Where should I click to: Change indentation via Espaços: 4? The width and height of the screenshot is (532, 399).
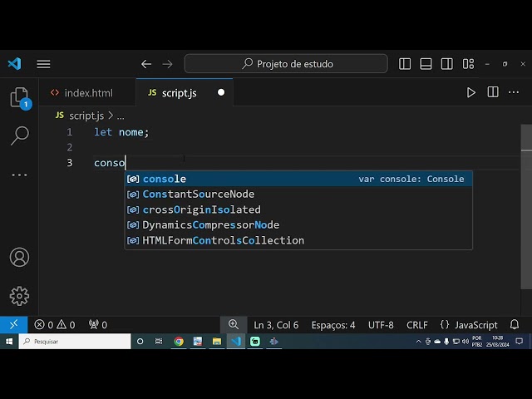pyautogui.click(x=333, y=325)
